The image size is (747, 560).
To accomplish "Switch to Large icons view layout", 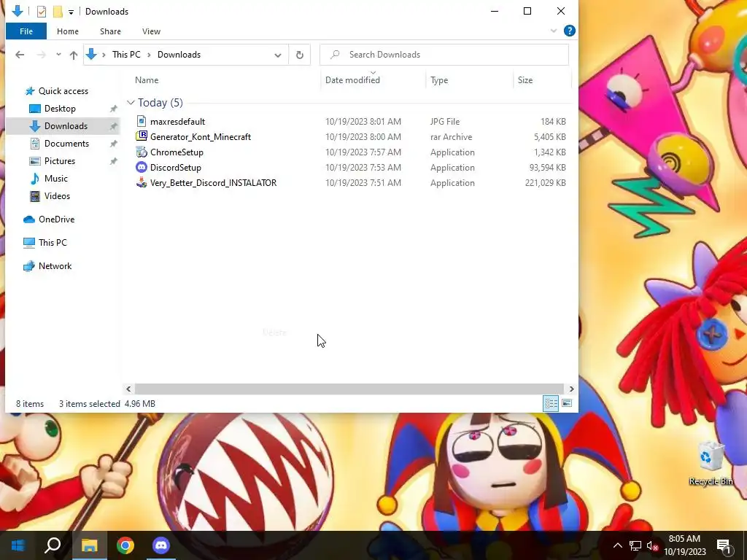I will tap(566, 404).
